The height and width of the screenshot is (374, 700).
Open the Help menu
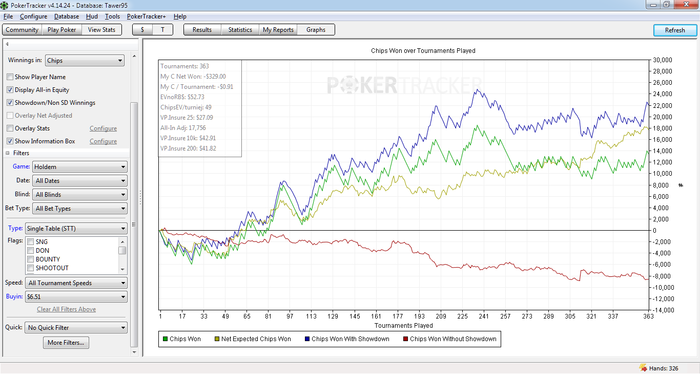(x=180, y=17)
